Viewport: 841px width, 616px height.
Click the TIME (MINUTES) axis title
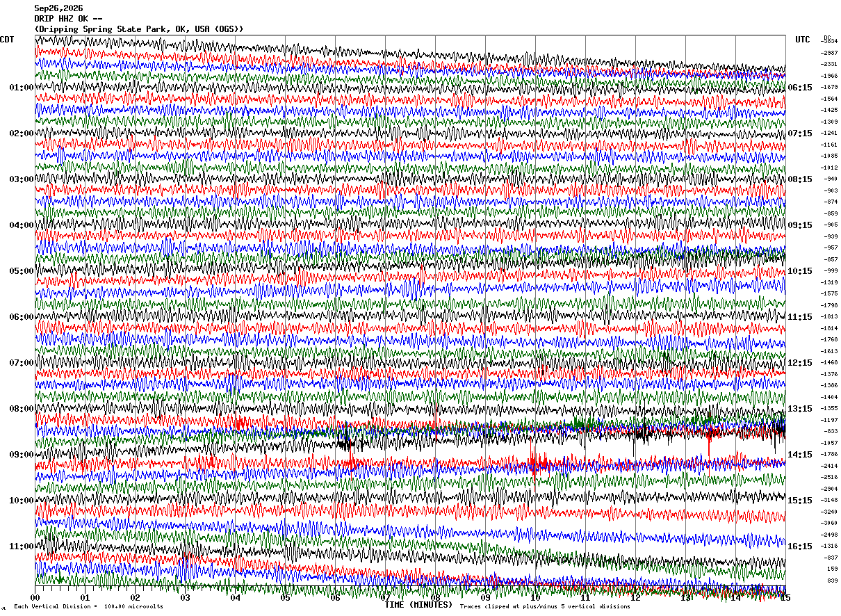tap(418, 605)
